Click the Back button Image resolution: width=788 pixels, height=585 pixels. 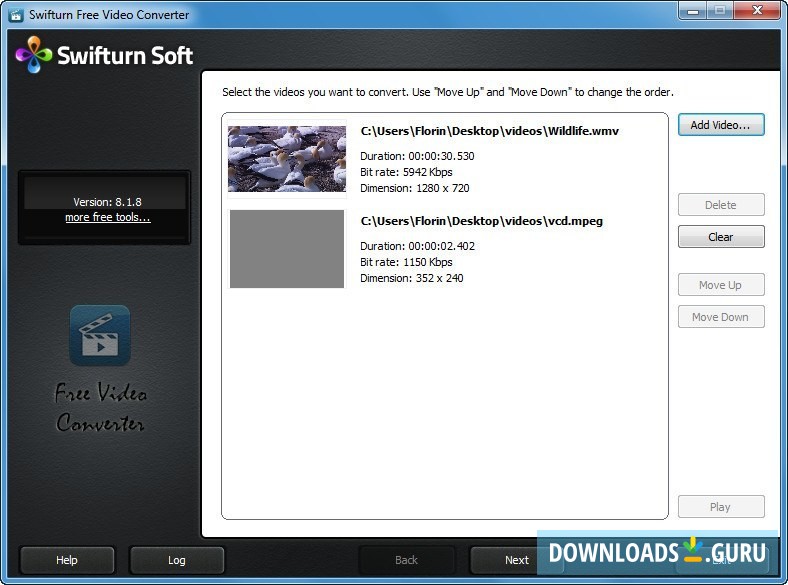(x=406, y=560)
